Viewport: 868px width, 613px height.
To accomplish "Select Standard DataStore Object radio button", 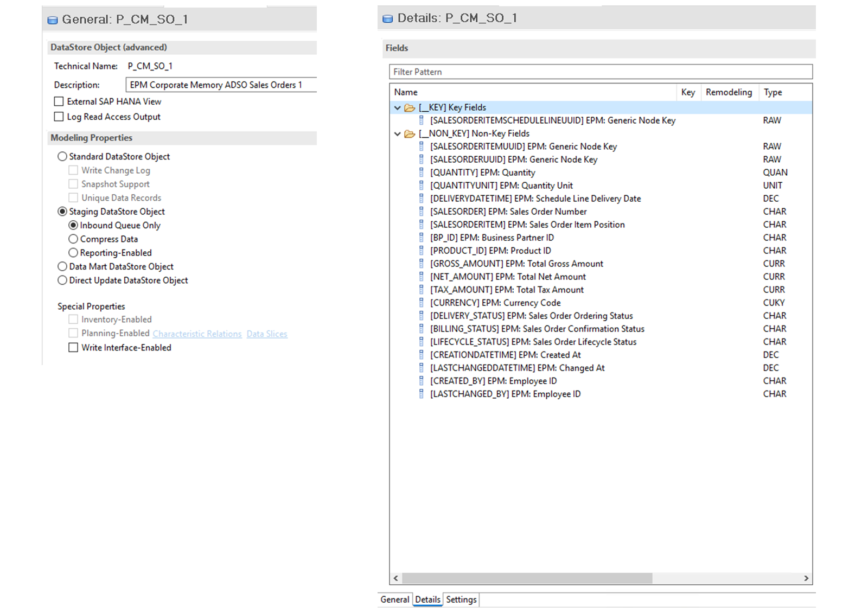I will [x=62, y=156].
